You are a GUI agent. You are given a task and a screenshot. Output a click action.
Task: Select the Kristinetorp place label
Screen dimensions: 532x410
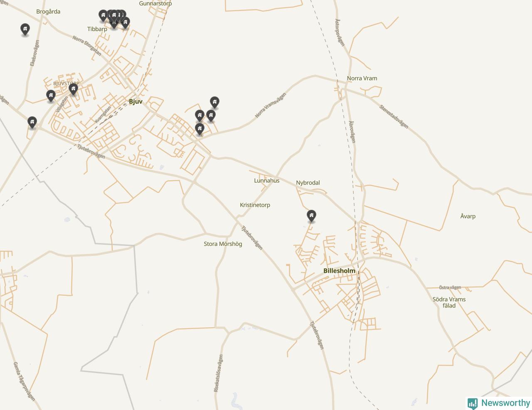[255, 205]
